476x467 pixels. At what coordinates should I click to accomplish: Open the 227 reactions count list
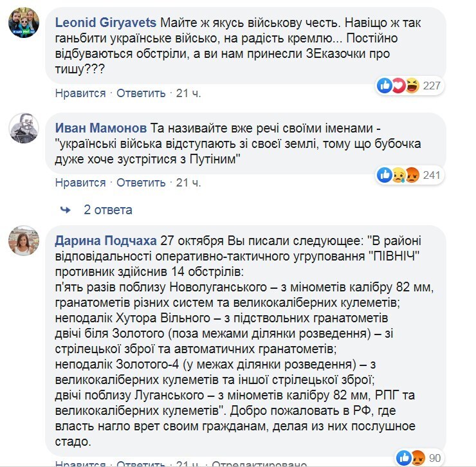point(431,85)
